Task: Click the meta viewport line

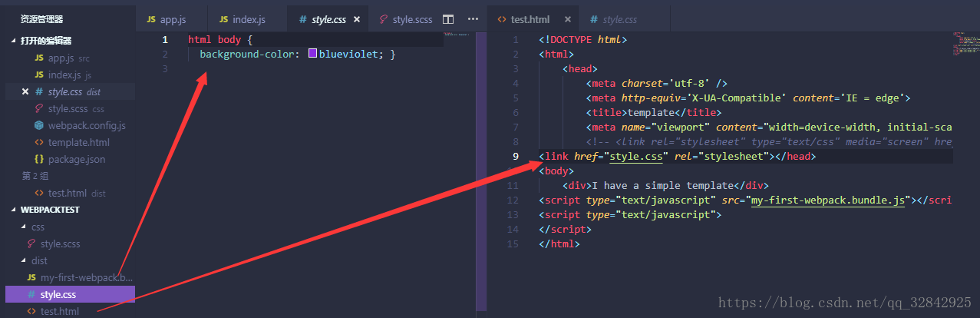Action: (769, 128)
